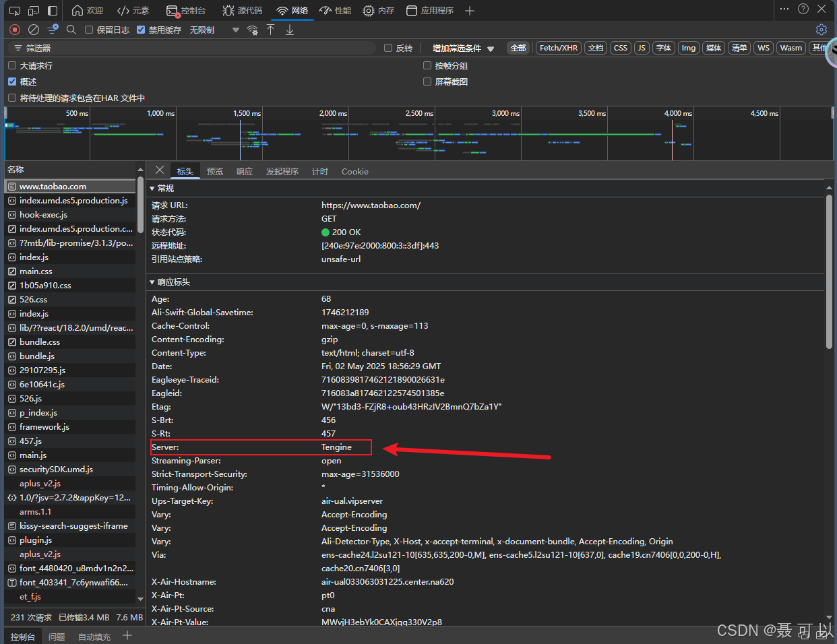This screenshot has height=644, width=837.
Task: Select framework.js request
Action: tap(71, 427)
